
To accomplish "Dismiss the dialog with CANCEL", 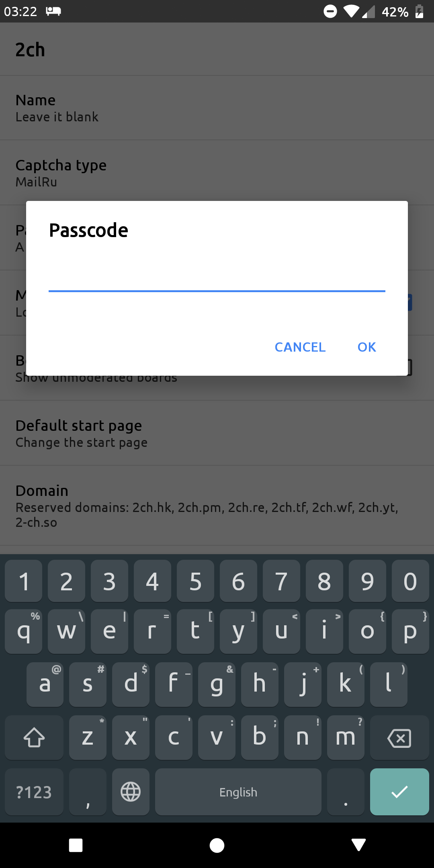I will coord(300,347).
